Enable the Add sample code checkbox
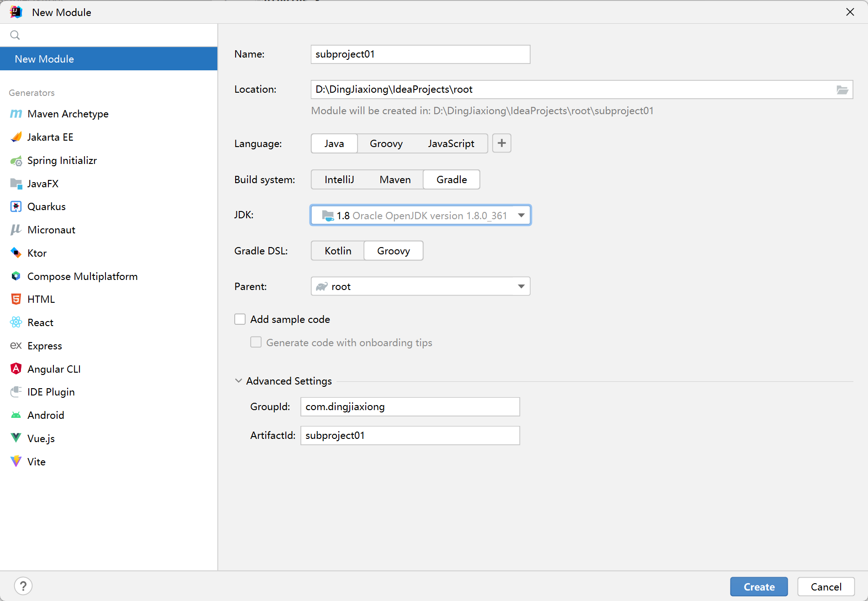The height and width of the screenshot is (601, 868). (x=240, y=319)
